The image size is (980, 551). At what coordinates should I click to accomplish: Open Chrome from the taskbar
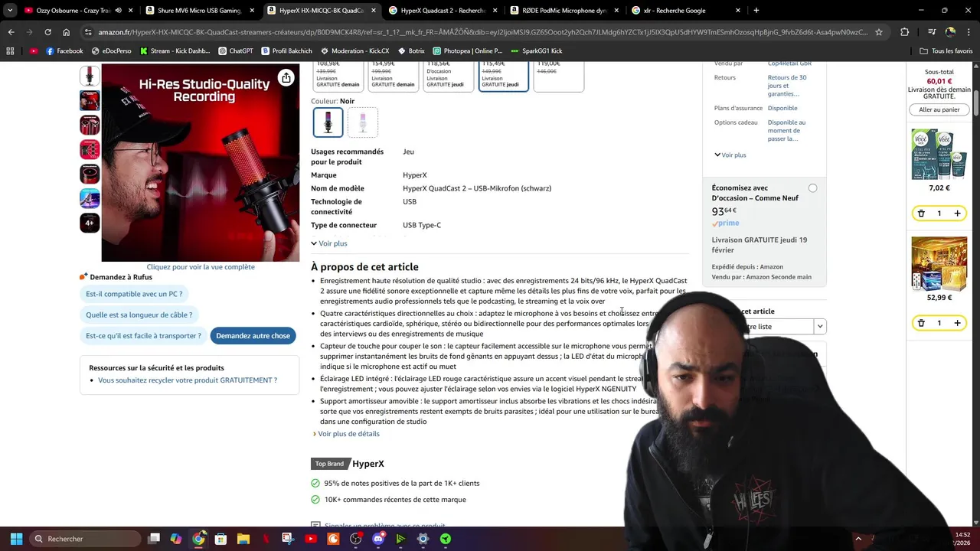point(198,539)
